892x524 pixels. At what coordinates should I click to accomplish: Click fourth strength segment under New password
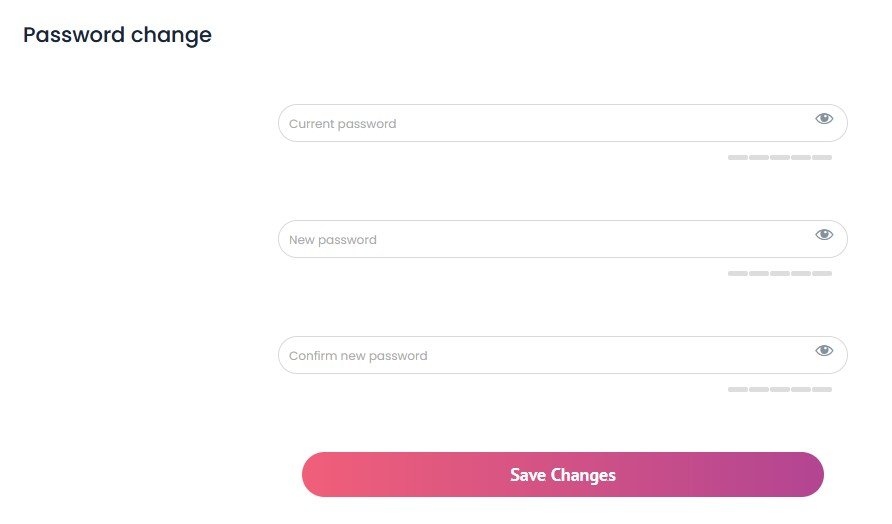[801, 274]
